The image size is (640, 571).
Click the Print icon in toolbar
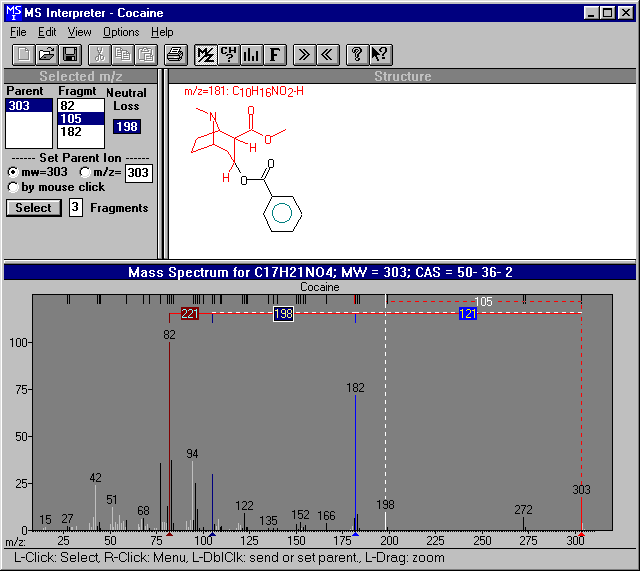point(176,55)
